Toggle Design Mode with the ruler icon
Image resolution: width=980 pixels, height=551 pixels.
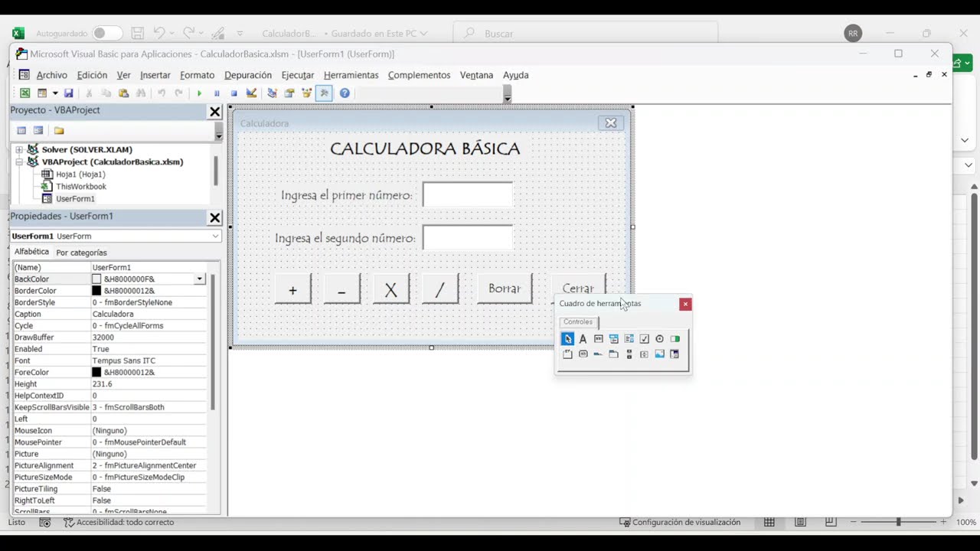[x=251, y=93]
